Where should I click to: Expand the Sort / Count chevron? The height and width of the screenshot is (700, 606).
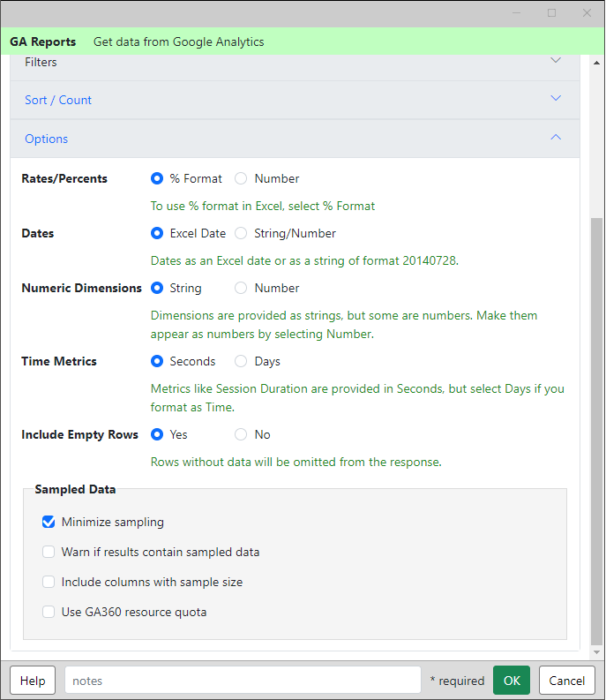(x=556, y=98)
